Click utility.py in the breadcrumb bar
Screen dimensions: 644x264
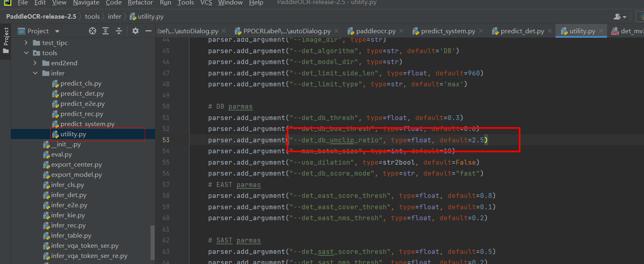[x=146, y=17]
